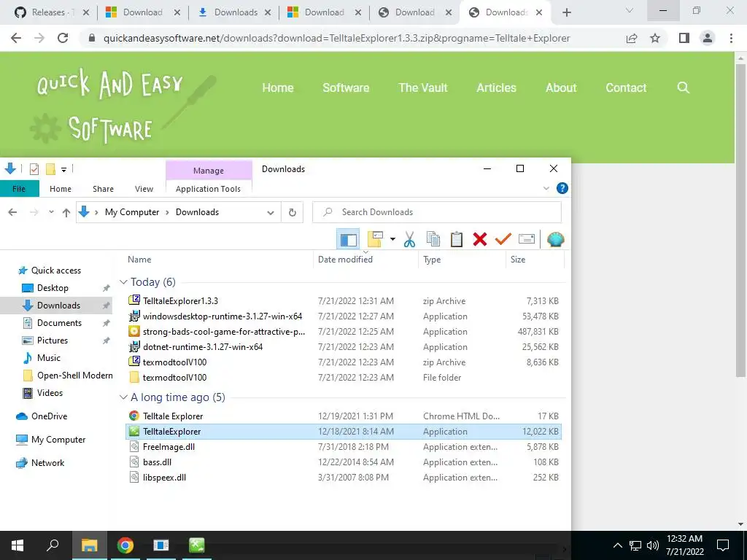
Task: Switch to the Share ribbon tab
Action: [x=103, y=189]
